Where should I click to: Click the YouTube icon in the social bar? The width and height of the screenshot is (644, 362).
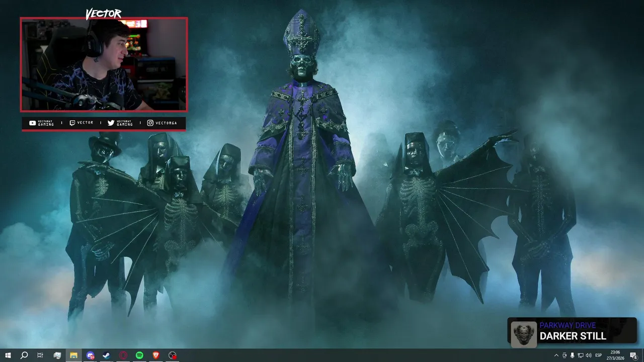pyautogui.click(x=33, y=123)
